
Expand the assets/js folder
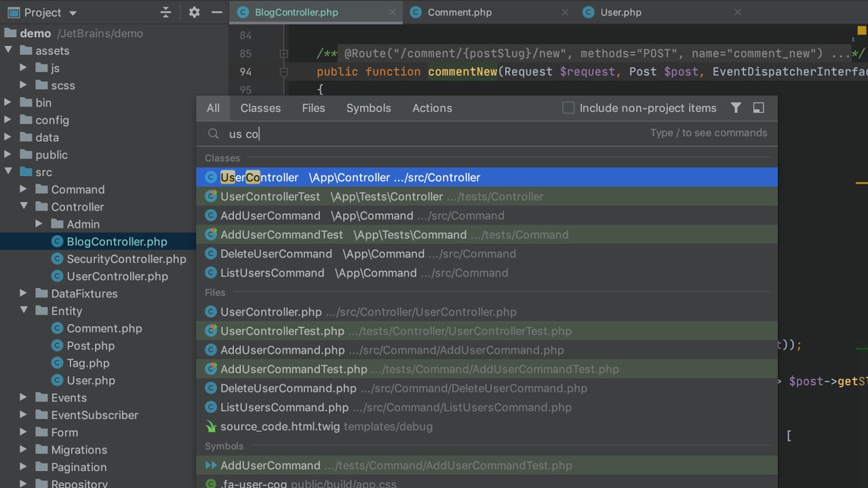(x=24, y=68)
